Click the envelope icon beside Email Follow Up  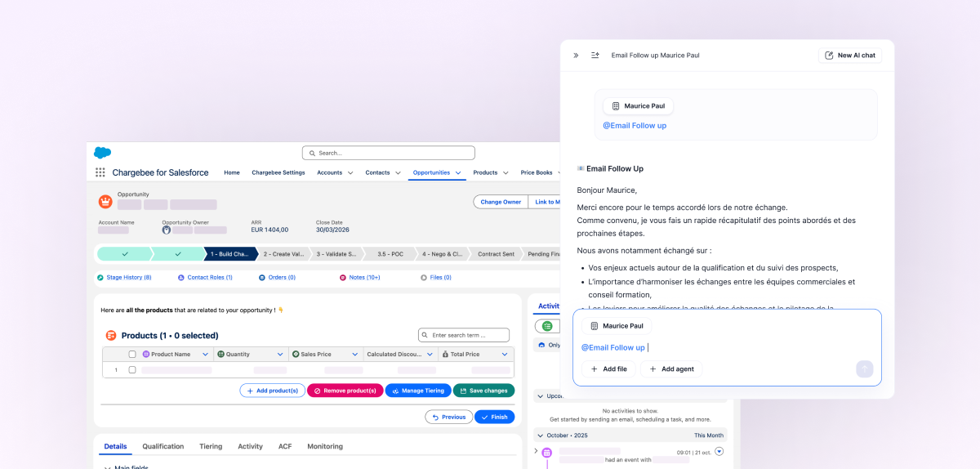coord(581,168)
